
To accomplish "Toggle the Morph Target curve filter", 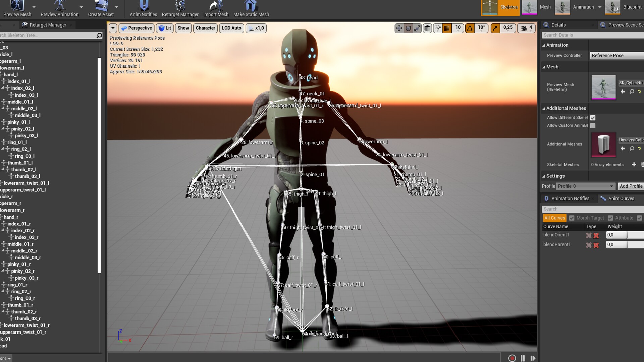I will (x=572, y=218).
